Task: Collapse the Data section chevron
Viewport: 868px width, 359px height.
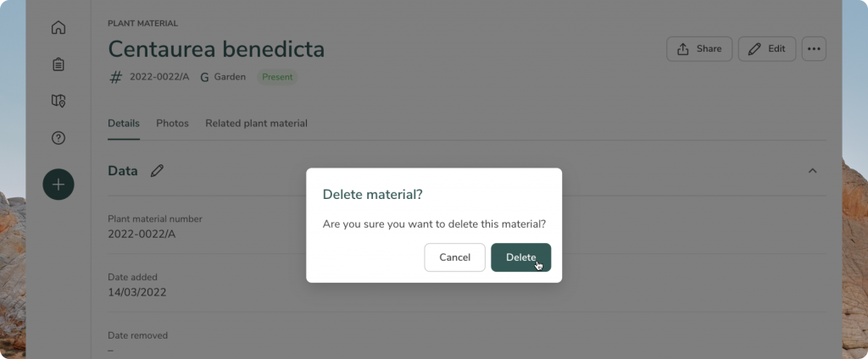Action: (x=812, y=171)
